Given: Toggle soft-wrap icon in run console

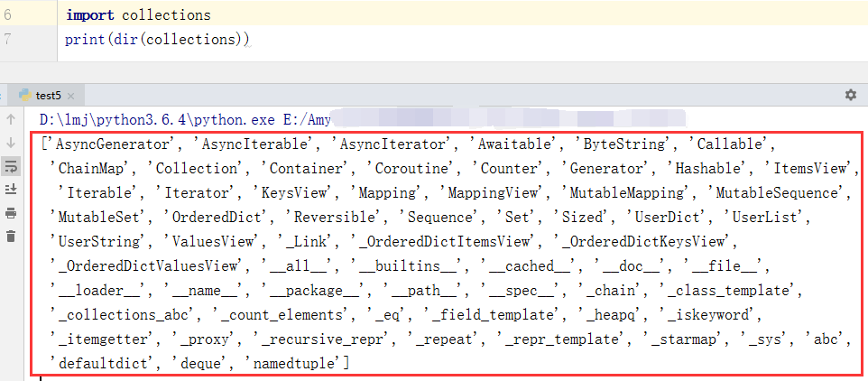Looking at the screenshot, I should (11, 165).
